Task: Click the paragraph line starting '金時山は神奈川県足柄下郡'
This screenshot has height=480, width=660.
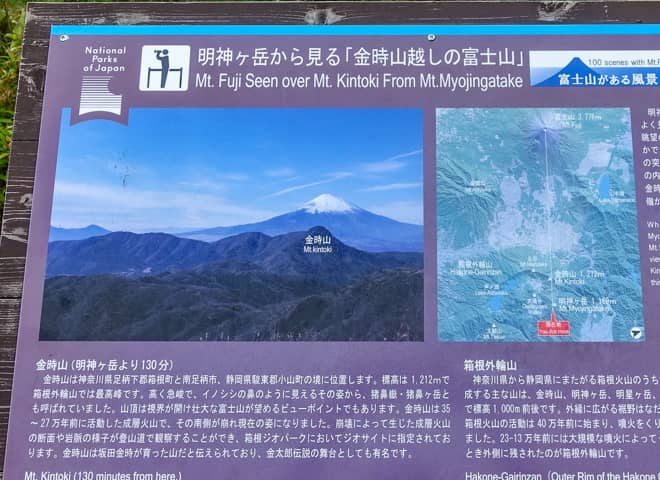Action: [x=246, y=380]
